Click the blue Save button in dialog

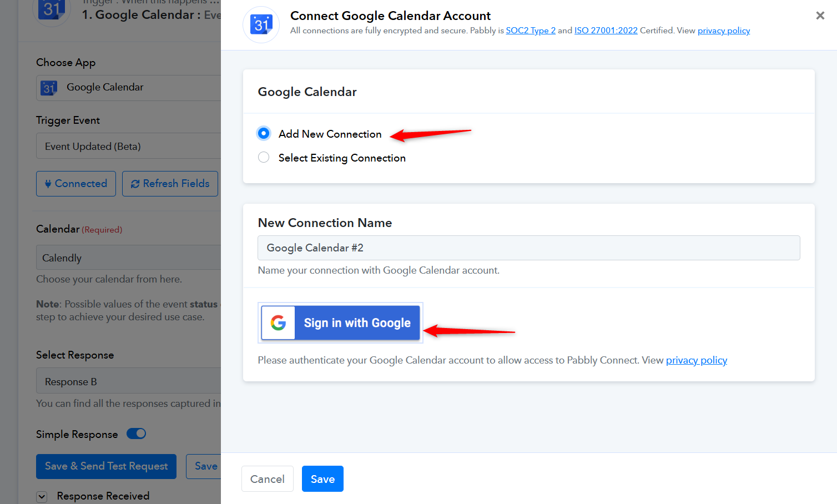point(322,478)
